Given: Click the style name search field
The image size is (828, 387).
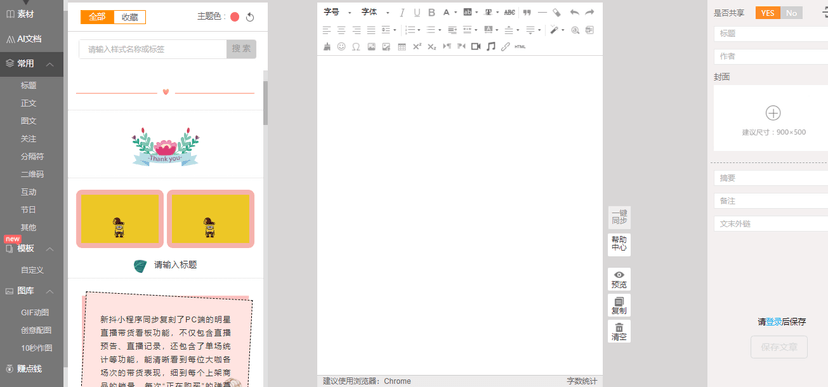Looking at the screenshot, I should coord(153,49).
